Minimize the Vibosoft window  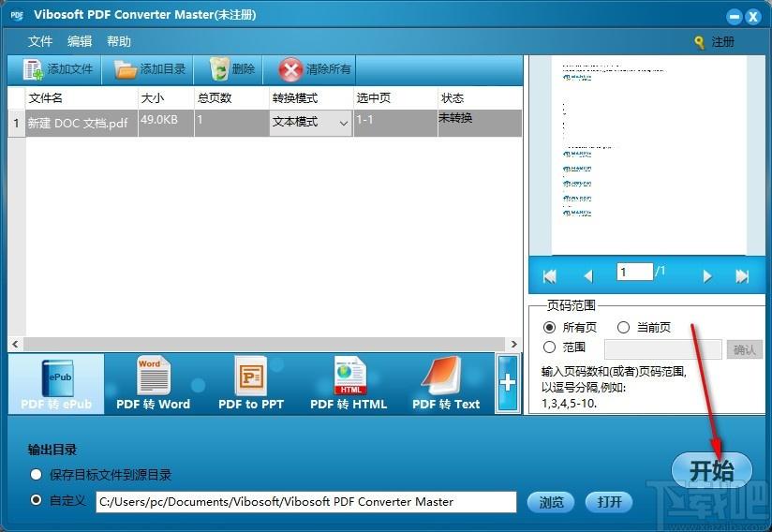(x=735, y=17)
